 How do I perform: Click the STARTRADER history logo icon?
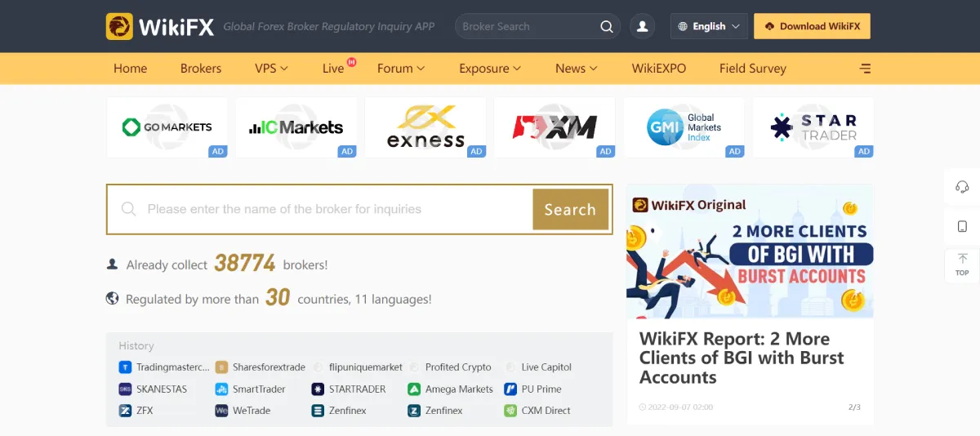click(318, 389)
